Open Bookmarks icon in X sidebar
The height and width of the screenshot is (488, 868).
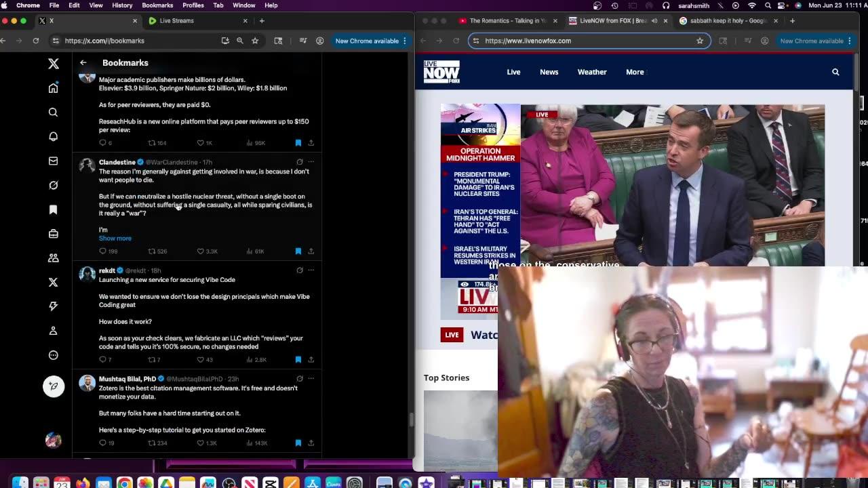(x=54, y=209)
